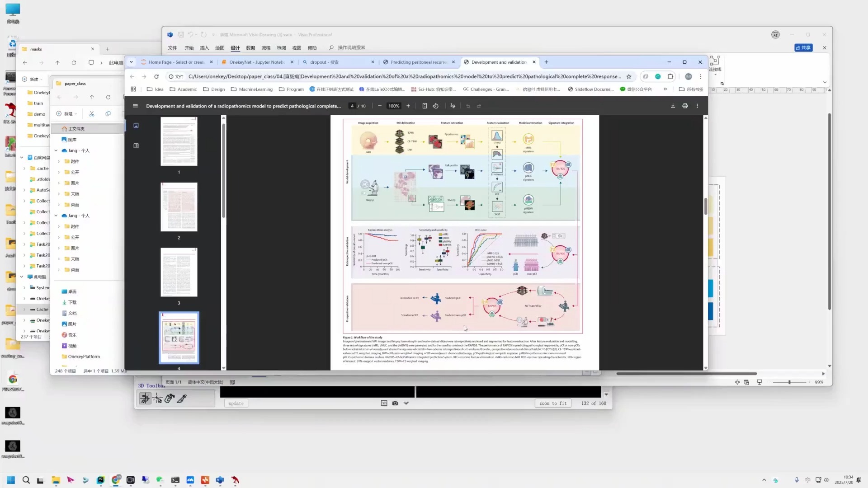Switch to the OnekeyNet - Jupyter Notebook tab
Image resolution: width=868 pixels, height=488 pixels.
257,62
